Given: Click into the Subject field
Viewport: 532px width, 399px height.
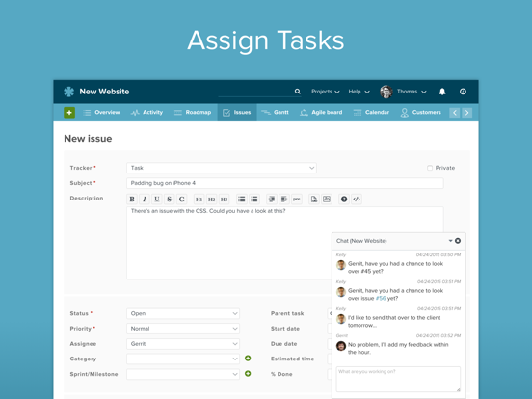Looking at the screenshot, I should 285,183.
